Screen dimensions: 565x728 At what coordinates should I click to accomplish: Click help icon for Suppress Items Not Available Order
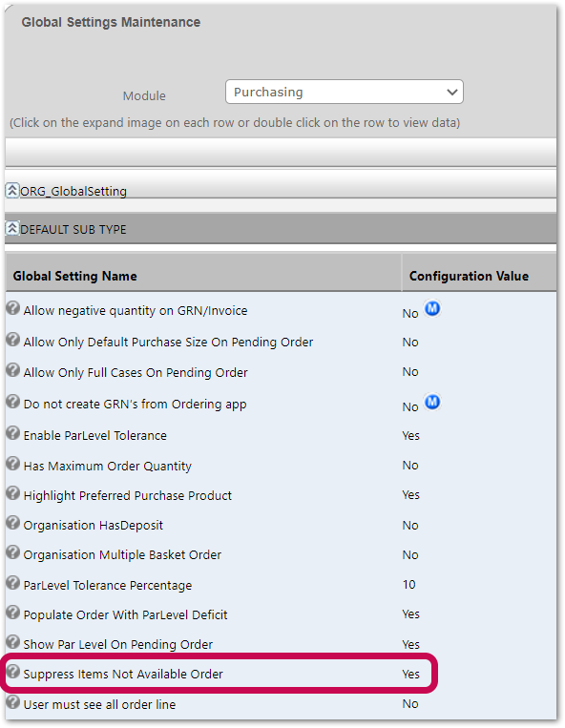[x=13, y=672]
